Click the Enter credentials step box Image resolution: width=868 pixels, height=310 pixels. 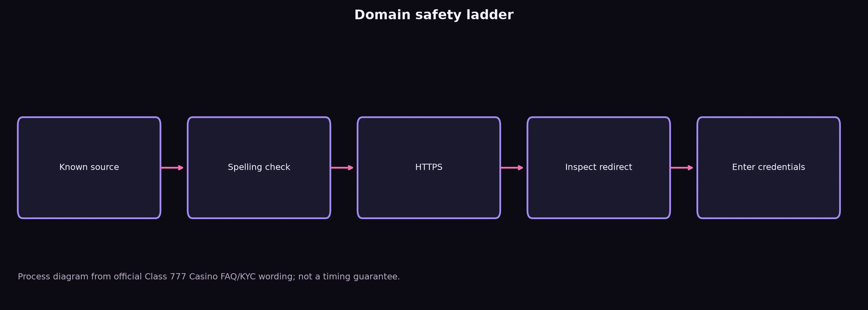(x=768, y=168)
